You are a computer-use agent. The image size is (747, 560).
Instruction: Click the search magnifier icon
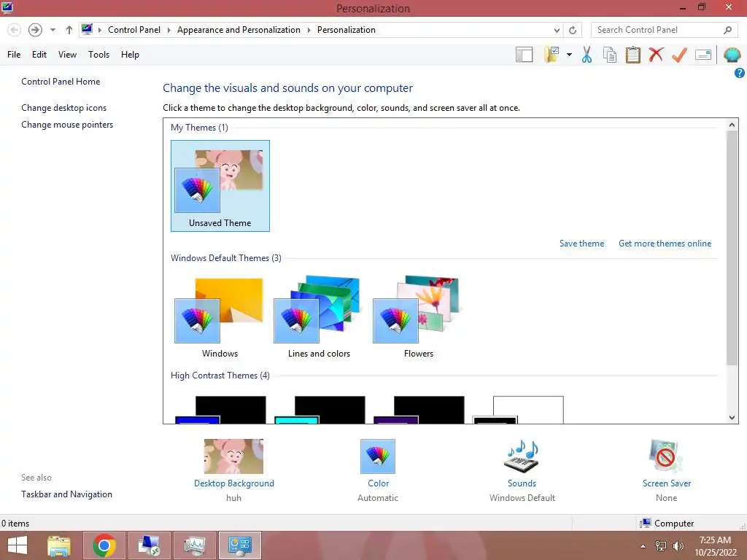(727, 30)
